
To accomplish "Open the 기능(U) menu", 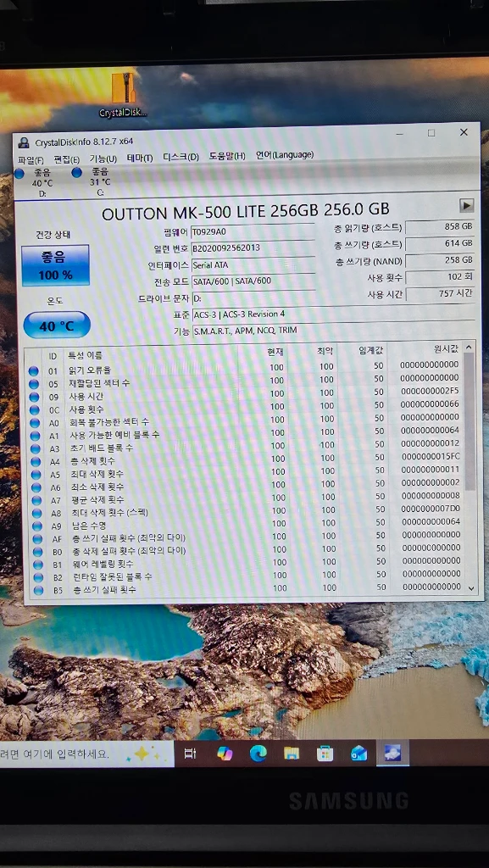I will click(x=103, y=159).
